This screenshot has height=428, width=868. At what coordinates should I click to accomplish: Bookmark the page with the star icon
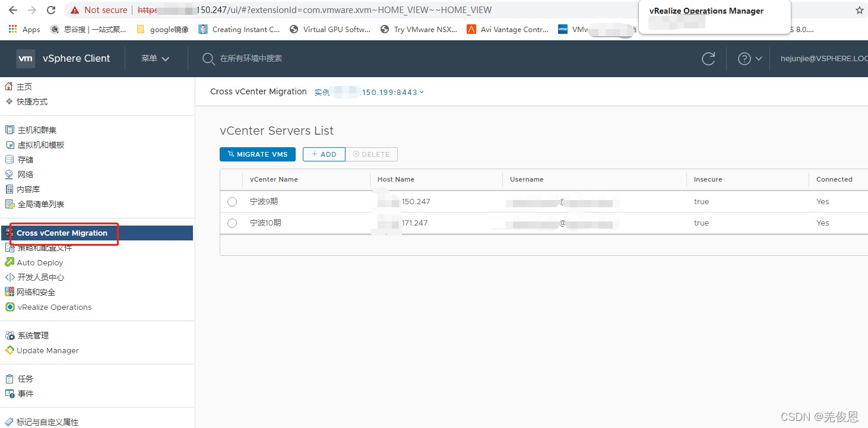pyautogui.click(x=859, y=10)
